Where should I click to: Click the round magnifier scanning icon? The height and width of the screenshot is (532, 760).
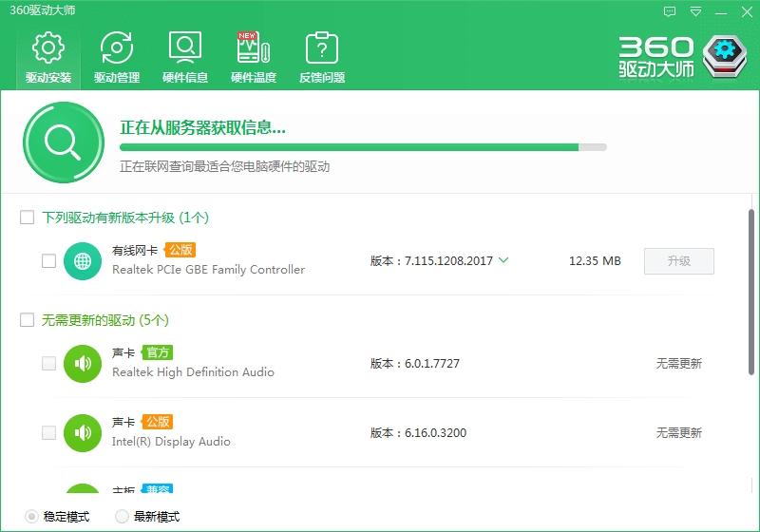(64, 142)
